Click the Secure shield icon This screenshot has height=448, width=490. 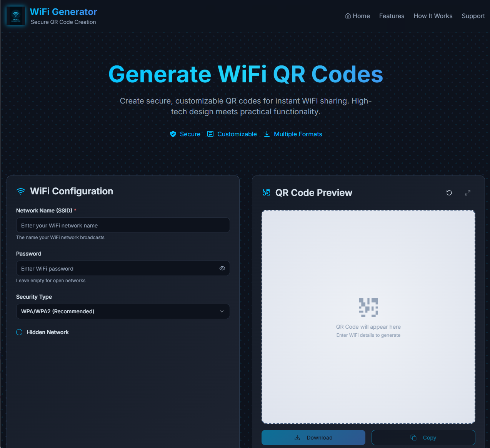pyautogui.click(x=173, y=134)
